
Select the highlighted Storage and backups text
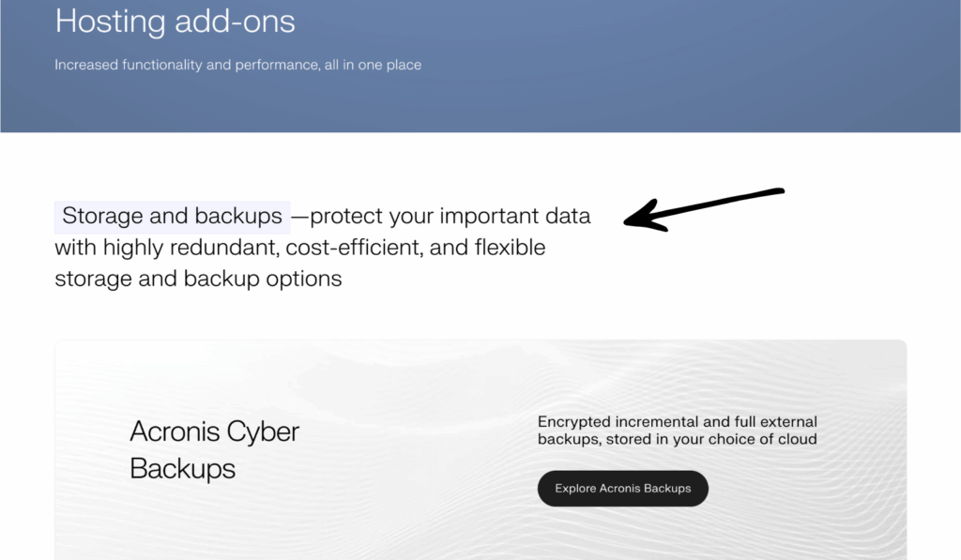(x=172, y=216)
